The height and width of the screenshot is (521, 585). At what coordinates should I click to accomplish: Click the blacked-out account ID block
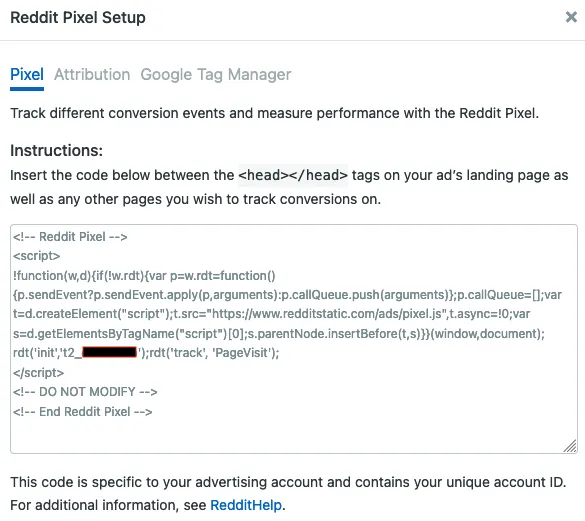click(x=110, y=352)
